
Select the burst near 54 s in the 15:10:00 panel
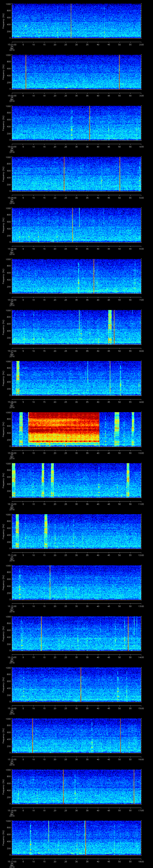click(128, 480)
